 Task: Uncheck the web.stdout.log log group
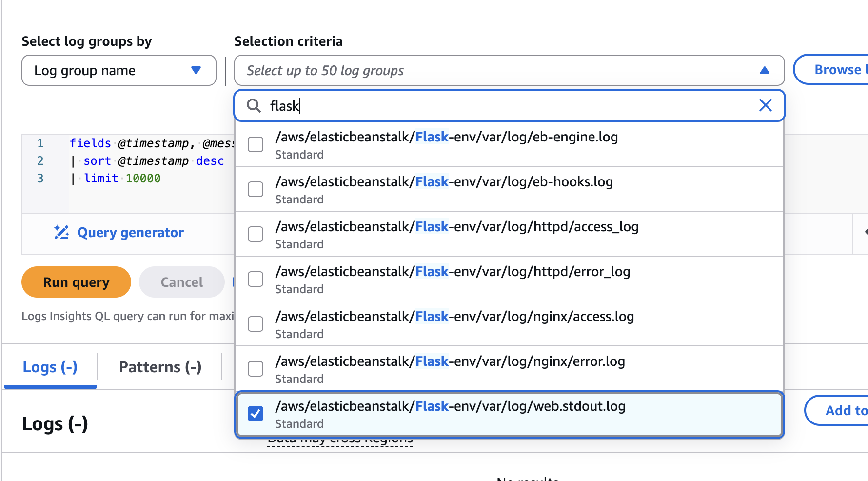[256, 414]
